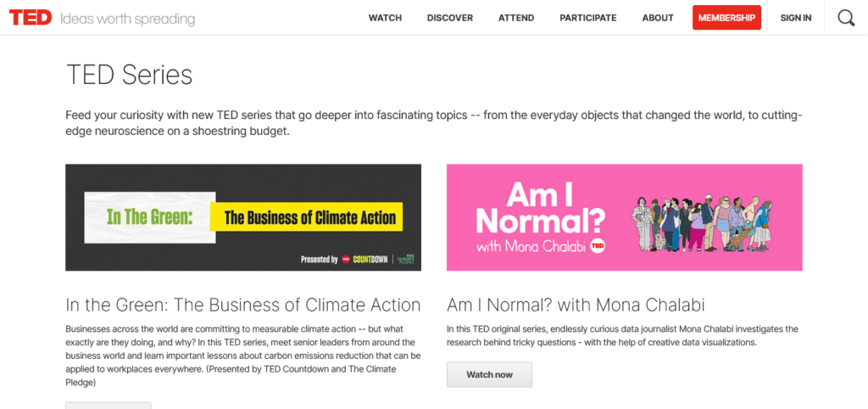Select Participate in the top navigation
This screenshot has height=409, width=868.
[587, 18]
